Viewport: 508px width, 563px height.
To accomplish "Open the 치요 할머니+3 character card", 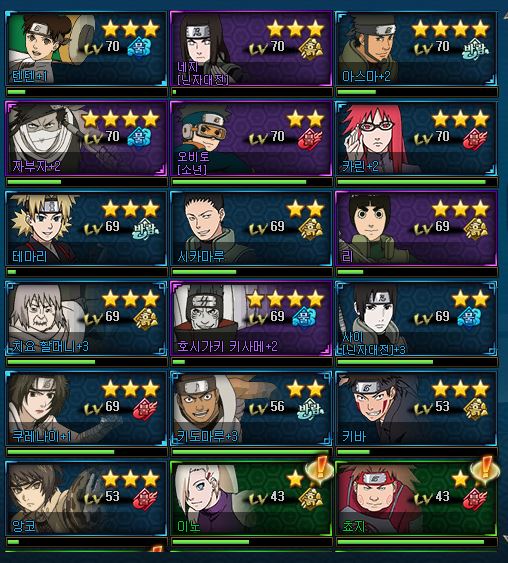I will click(x=86, y=318).
